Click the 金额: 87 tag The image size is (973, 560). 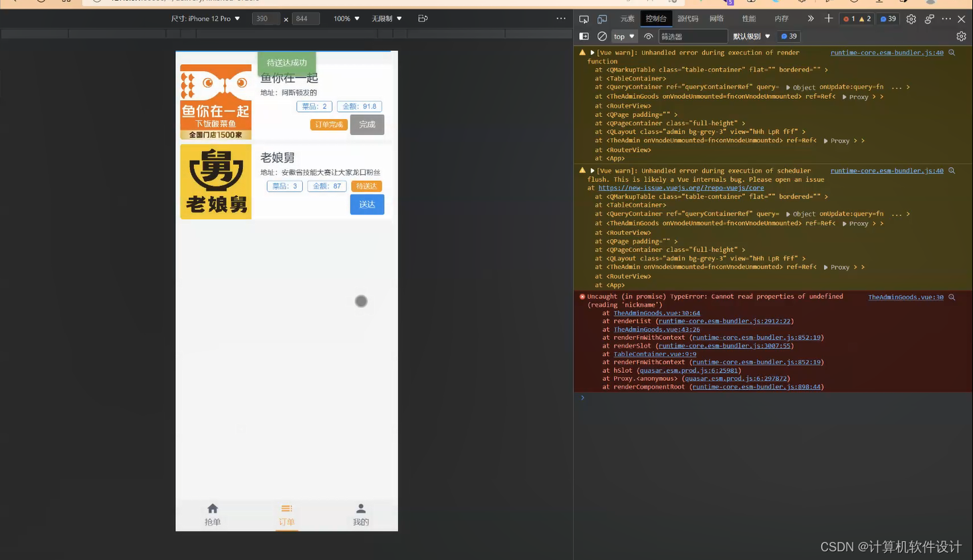(x=327, y=186)
